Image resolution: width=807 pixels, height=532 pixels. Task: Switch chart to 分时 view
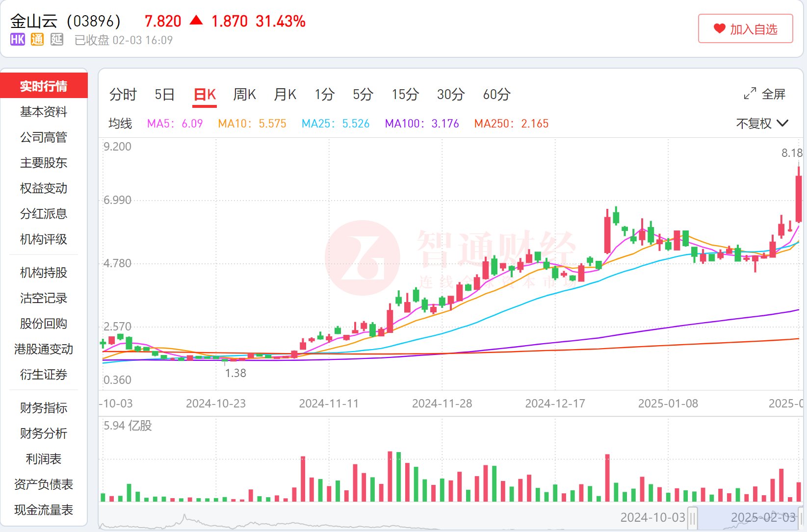click(x=123, y=94)
